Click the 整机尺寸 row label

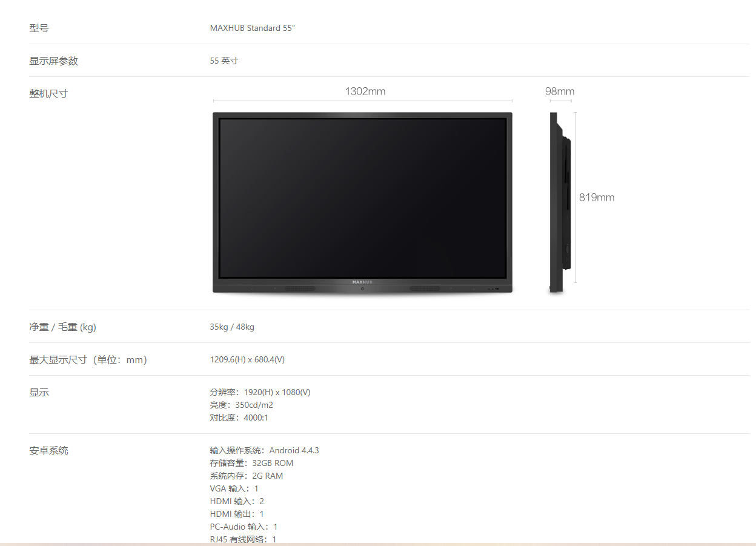48,93
